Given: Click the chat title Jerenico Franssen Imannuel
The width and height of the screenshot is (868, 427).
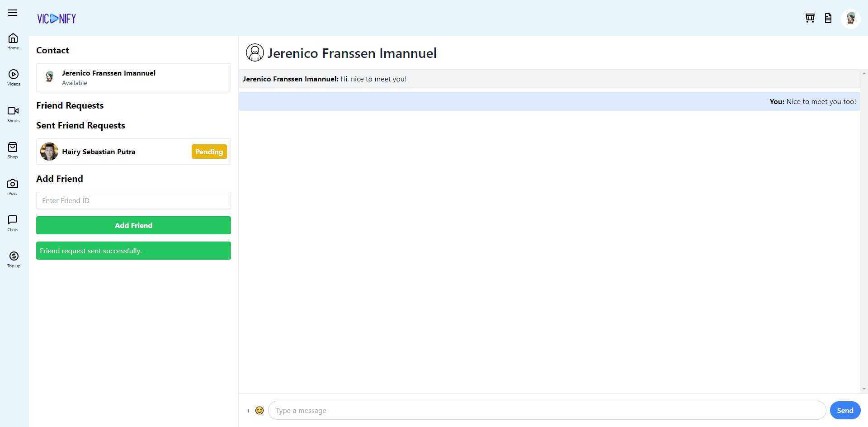Looking at the screenshot, I should [x=352, y=53].
